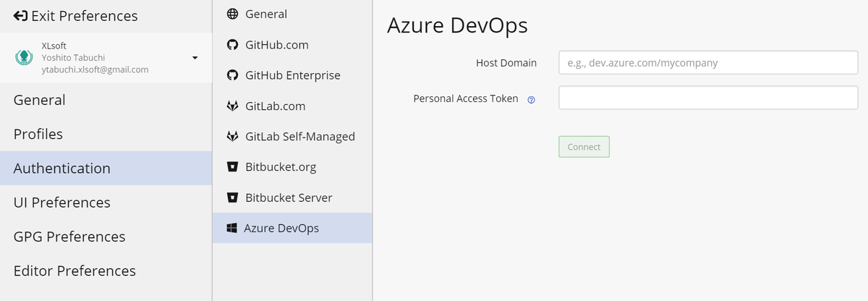This screenshot has width=868, height=301.
Task: Open Personal Access Token help tooltip icon
Action: click(531, 100)
